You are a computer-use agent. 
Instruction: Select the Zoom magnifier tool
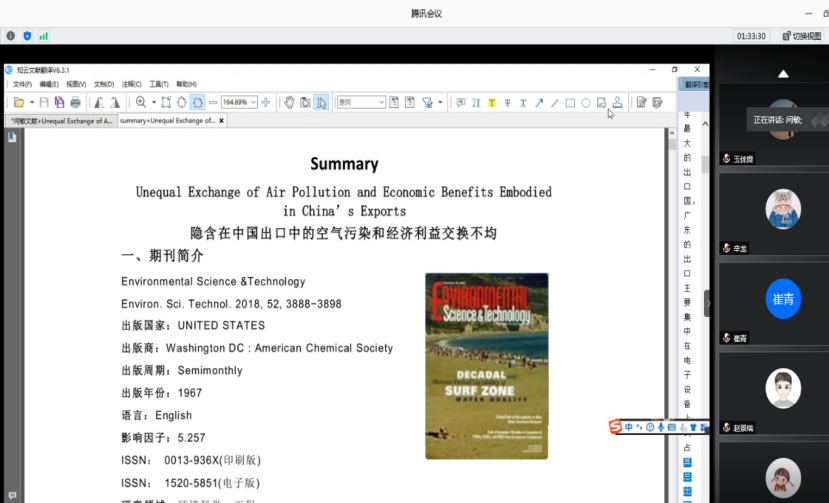(x=141, y=102)
